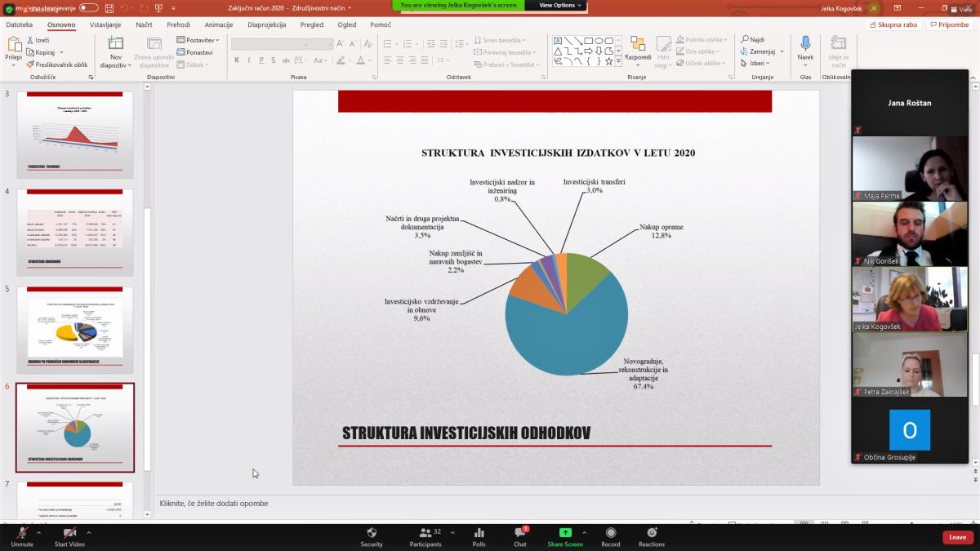Click the Skupna raba share button

(x=893, y=24)
